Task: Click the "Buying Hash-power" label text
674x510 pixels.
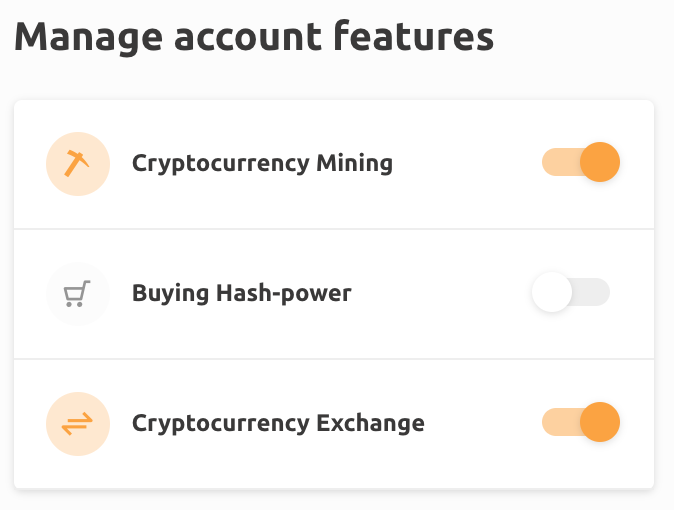Action: pos(242,294)
